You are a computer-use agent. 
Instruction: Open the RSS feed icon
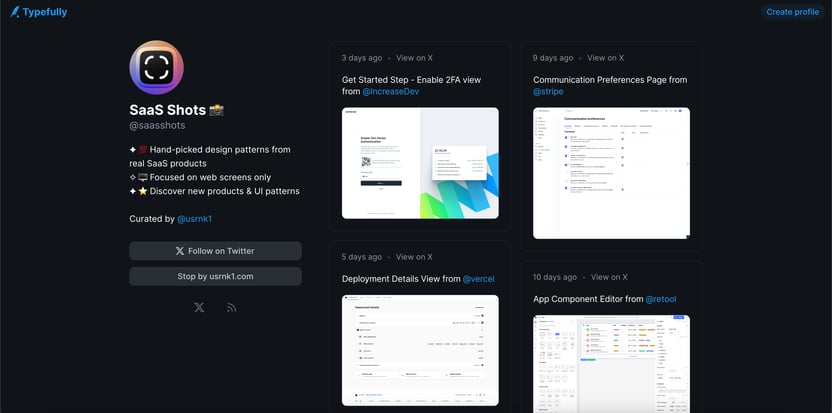(231, 307)
